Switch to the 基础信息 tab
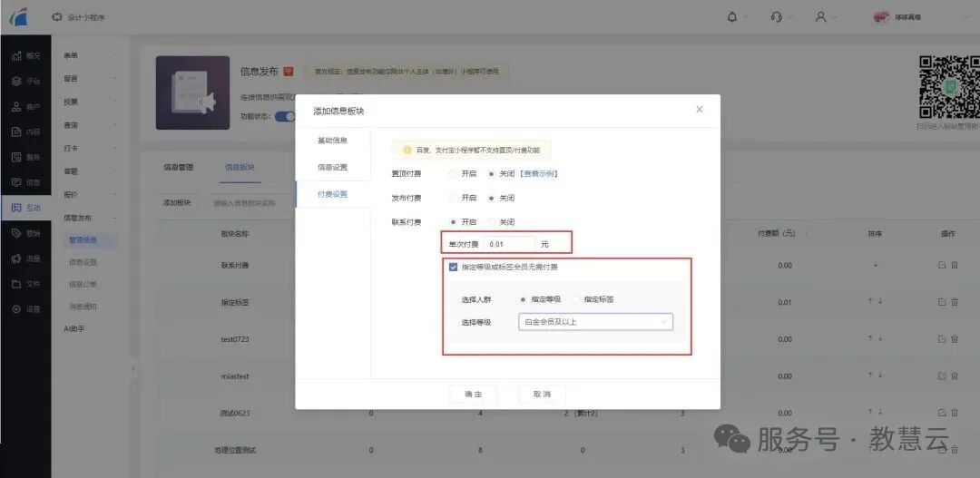Viewport: 980px width, 478px height. (332, 141)
